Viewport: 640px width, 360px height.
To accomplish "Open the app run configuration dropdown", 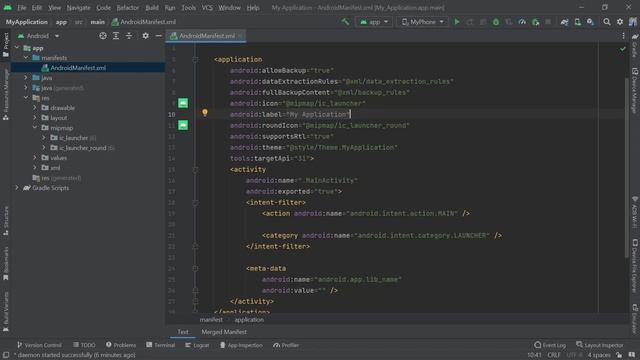I will click(374, 22).
